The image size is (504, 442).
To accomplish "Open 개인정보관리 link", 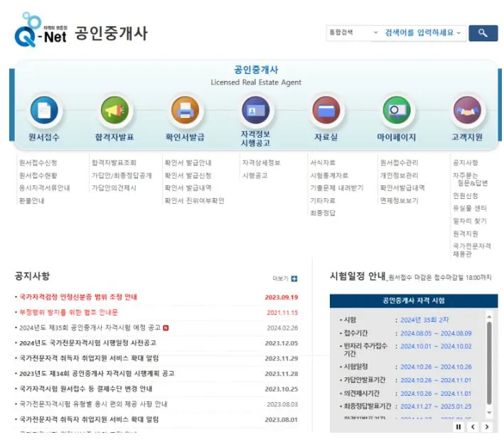I will point(400,176).
